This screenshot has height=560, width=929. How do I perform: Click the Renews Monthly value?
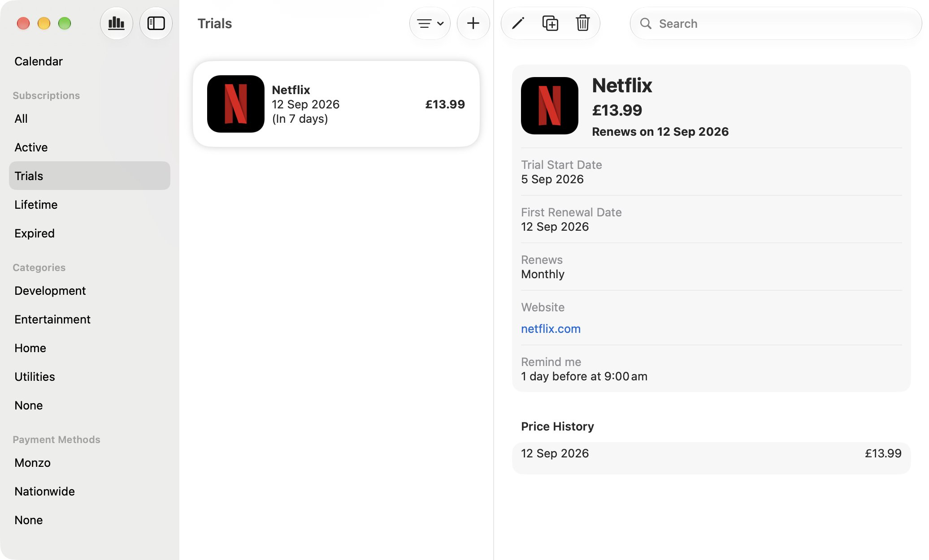(543, 274)
